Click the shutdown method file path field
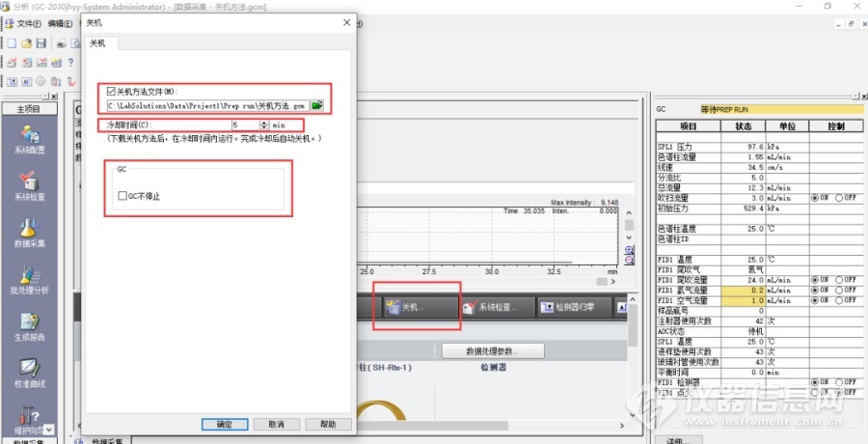 click(x=207, y=104)
